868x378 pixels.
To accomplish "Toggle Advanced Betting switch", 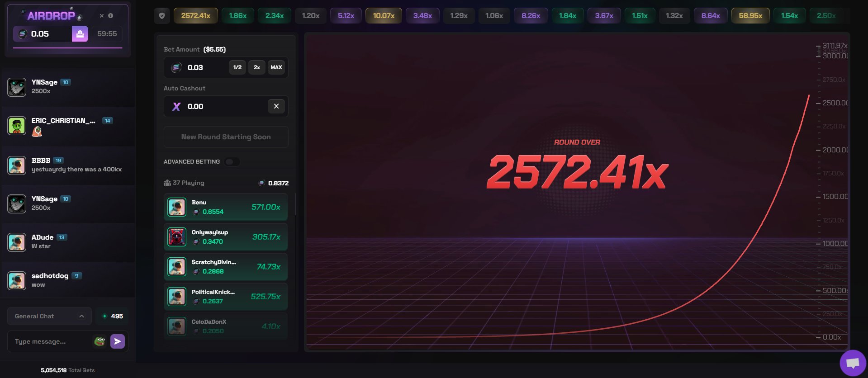I will point(232,162).
